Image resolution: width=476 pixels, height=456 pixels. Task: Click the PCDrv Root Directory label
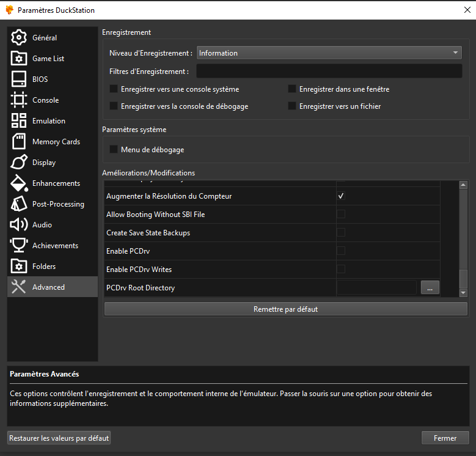click(x=141, y=288)
